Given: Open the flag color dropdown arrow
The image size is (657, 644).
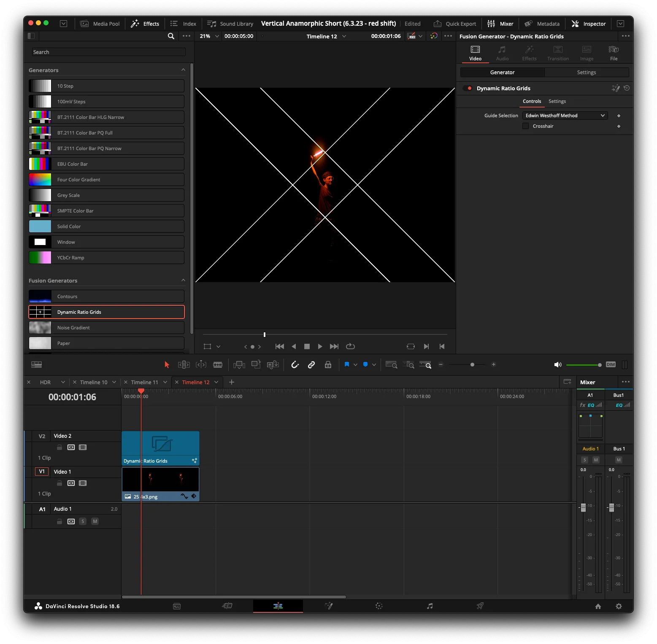Looking at the screenshot, I should pyautogui.click(x=355, y=365).
